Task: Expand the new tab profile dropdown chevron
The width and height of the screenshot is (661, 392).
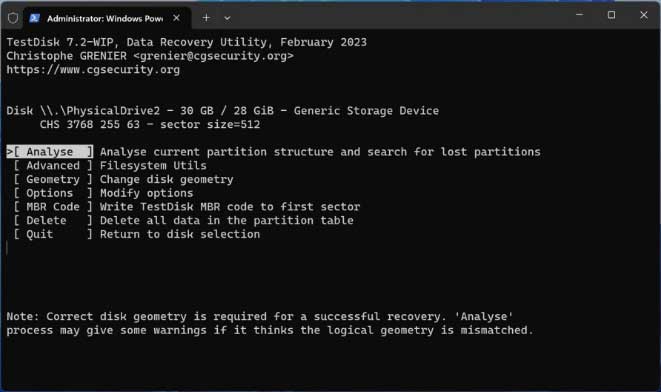Action: coord(227,19)
